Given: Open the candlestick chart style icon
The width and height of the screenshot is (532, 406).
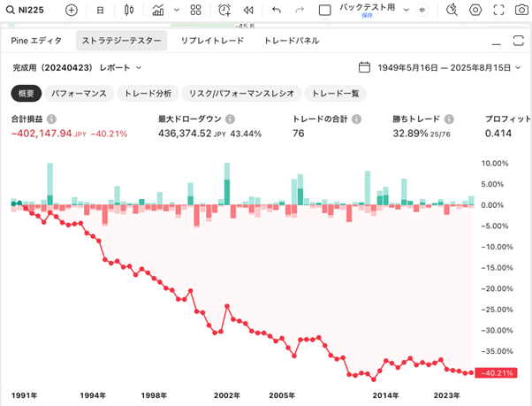Looking at the screenshot, I should tap(129, 11).
